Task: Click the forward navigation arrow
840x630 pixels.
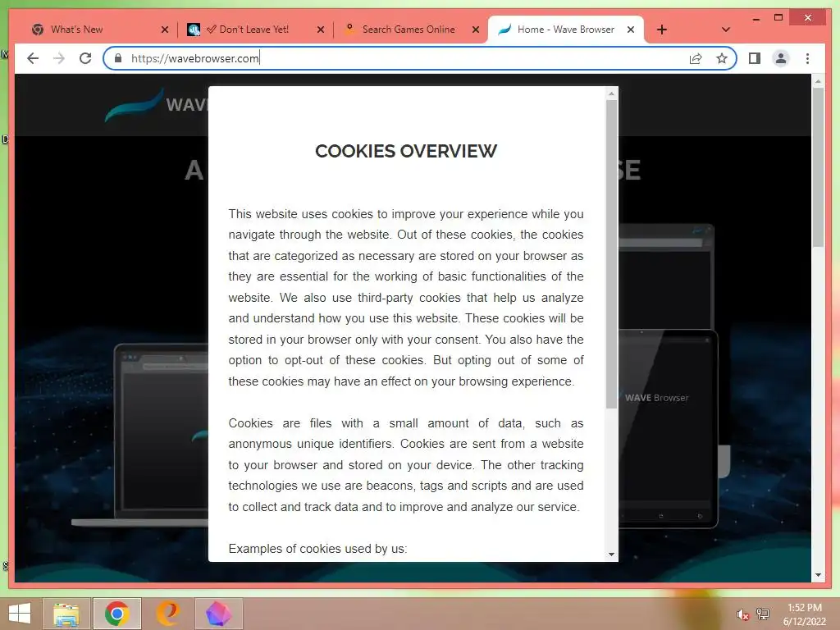Action: point(59,58)
